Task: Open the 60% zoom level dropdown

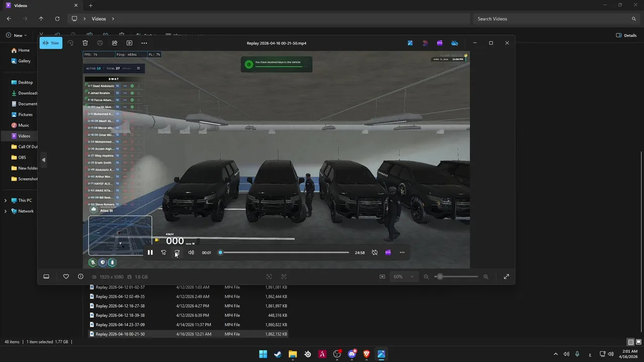Action: [x=404, y=277]
